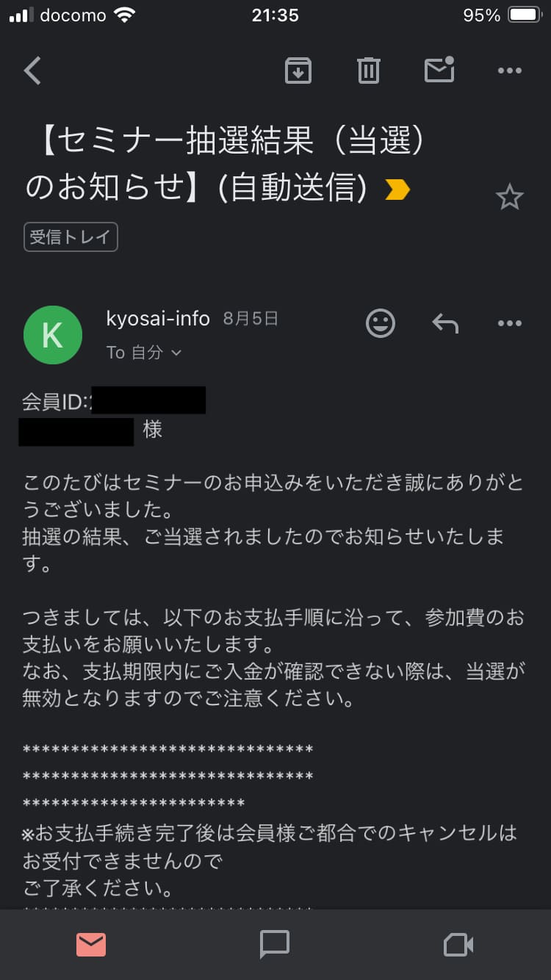The width and height of the screenshot is (551, 980).
Task: Archive this email with the archive icon
Action: click(x=298, y=71)
